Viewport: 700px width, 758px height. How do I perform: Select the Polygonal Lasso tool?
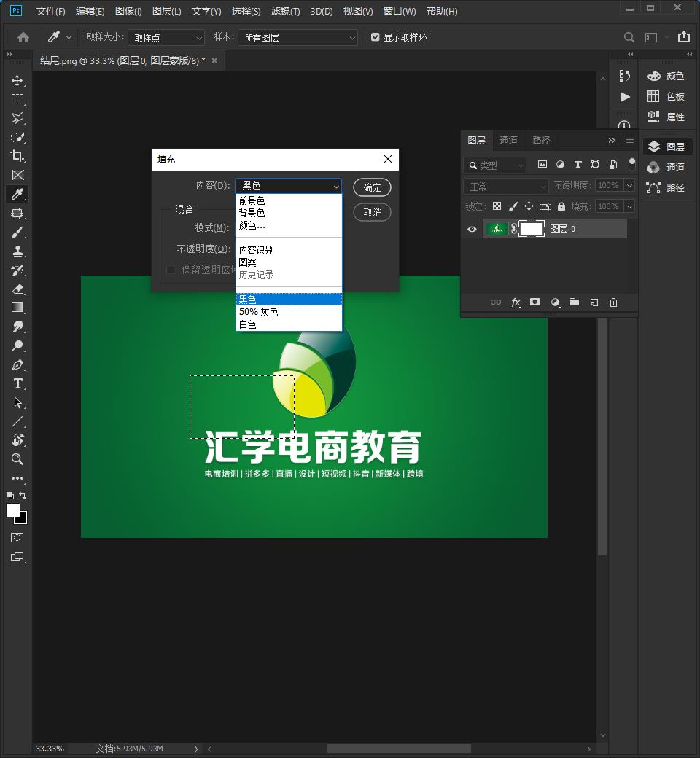17,118
